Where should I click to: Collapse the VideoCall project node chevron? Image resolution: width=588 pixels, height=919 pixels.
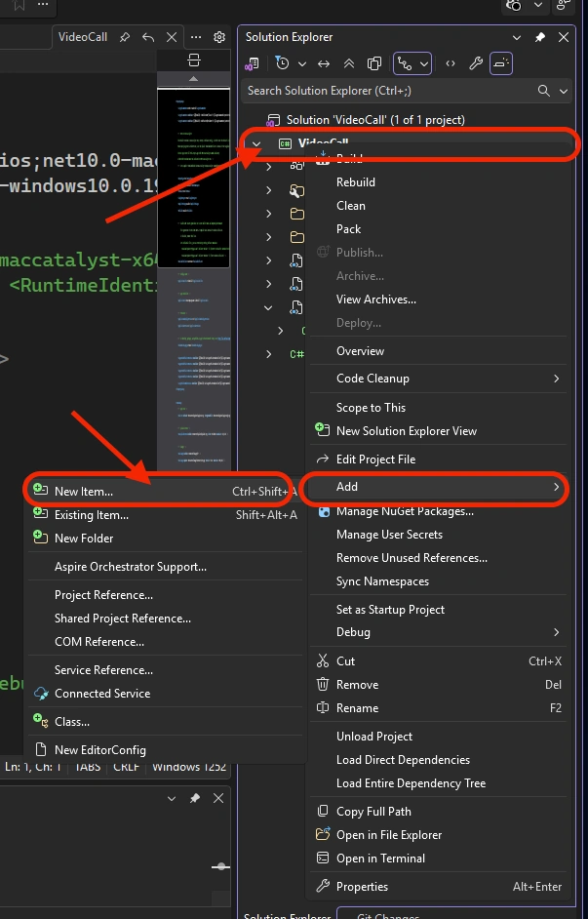[x=255, y=143]
